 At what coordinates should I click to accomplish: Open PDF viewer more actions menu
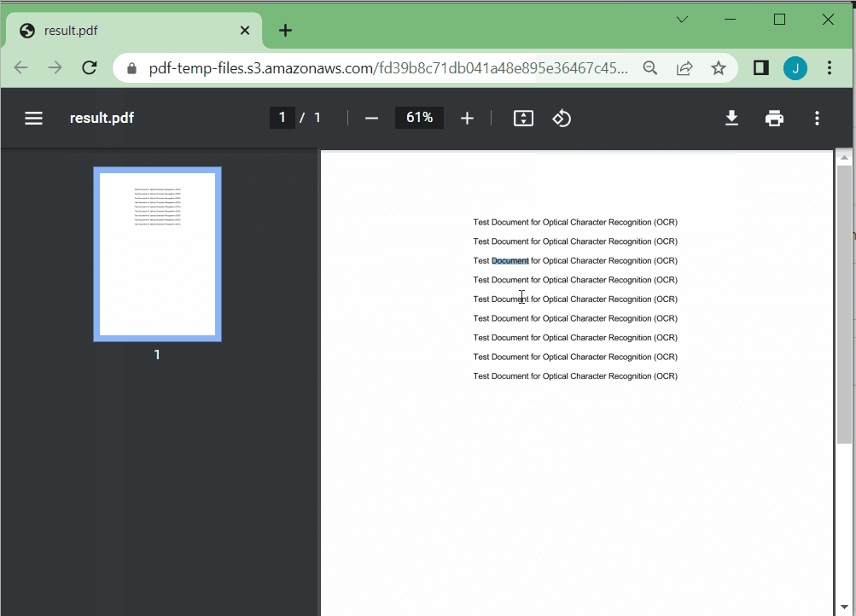[817, 118]
